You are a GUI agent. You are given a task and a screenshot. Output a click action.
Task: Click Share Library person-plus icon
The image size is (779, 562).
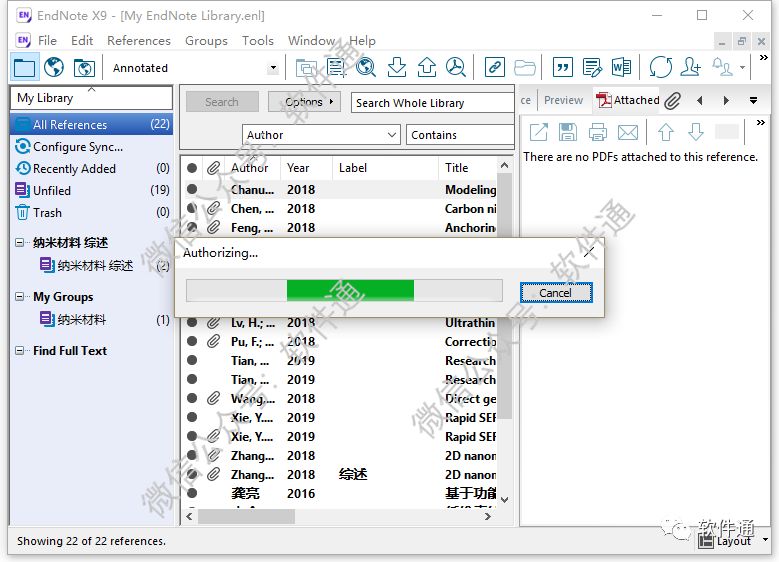click(x=691, y=68)
